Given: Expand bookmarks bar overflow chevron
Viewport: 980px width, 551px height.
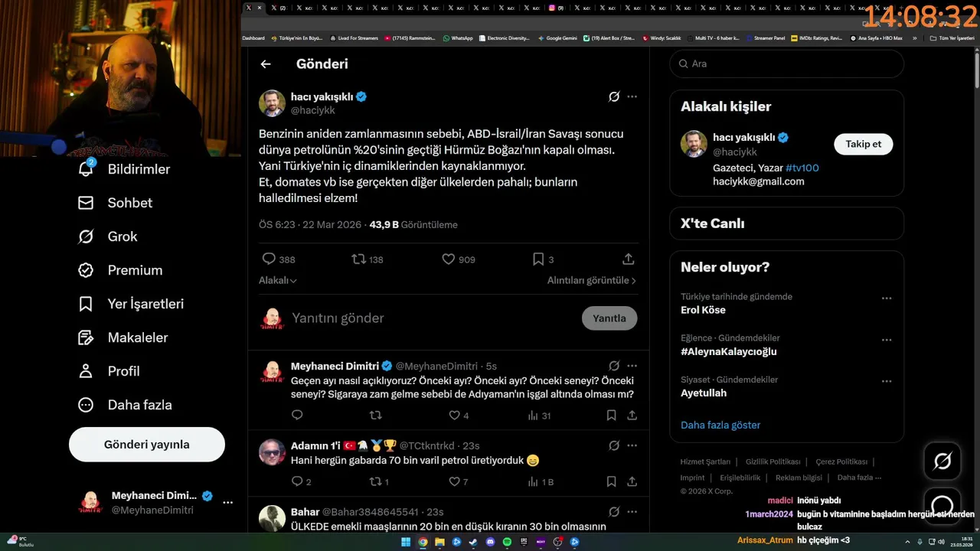Looking at the screenshot, I should pyautogui.click(x=914, y=37).
